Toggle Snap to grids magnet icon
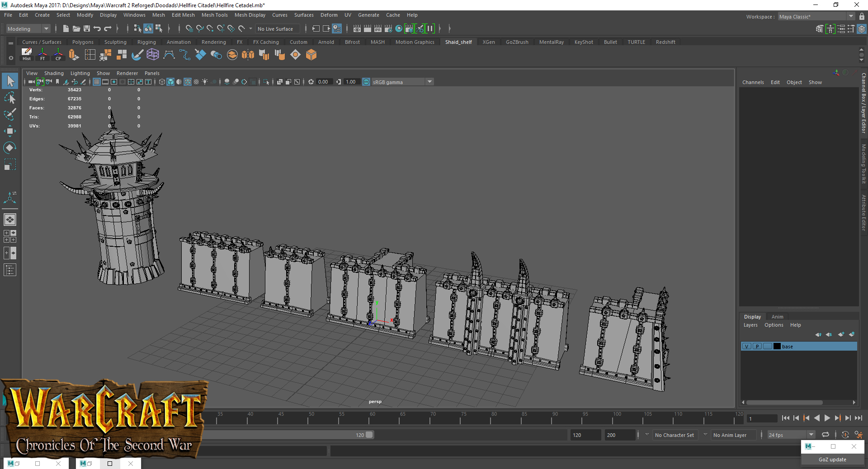Viewport: 868px width, 469px height. [189, 28]
